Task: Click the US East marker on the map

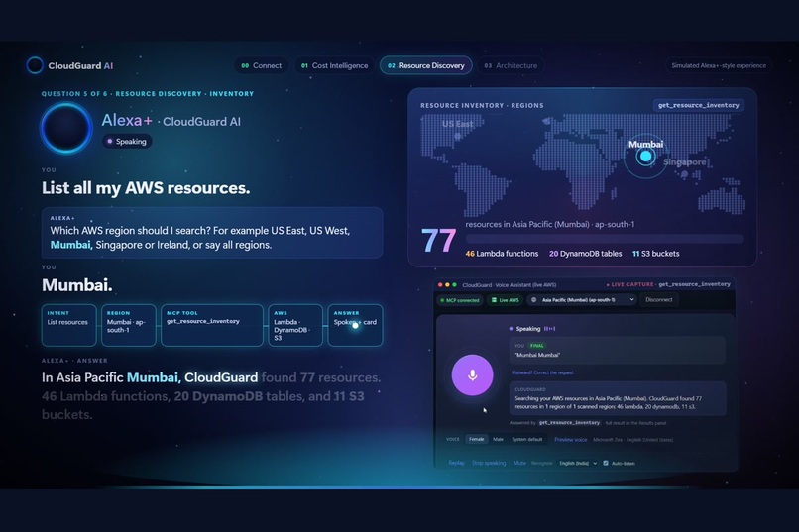Action: pos(458,136)
